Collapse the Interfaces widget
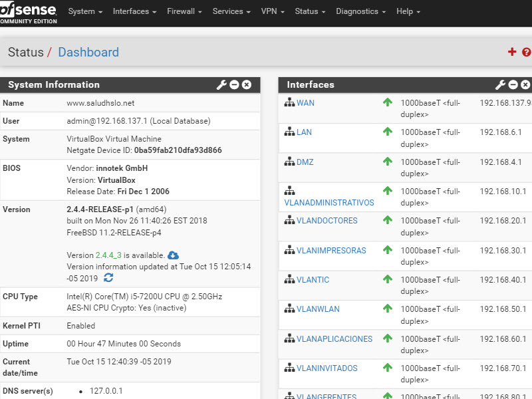532x399 pixels. click(513, 84)
